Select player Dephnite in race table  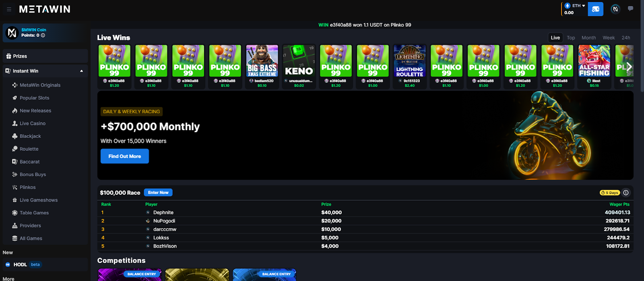point(163,212)
